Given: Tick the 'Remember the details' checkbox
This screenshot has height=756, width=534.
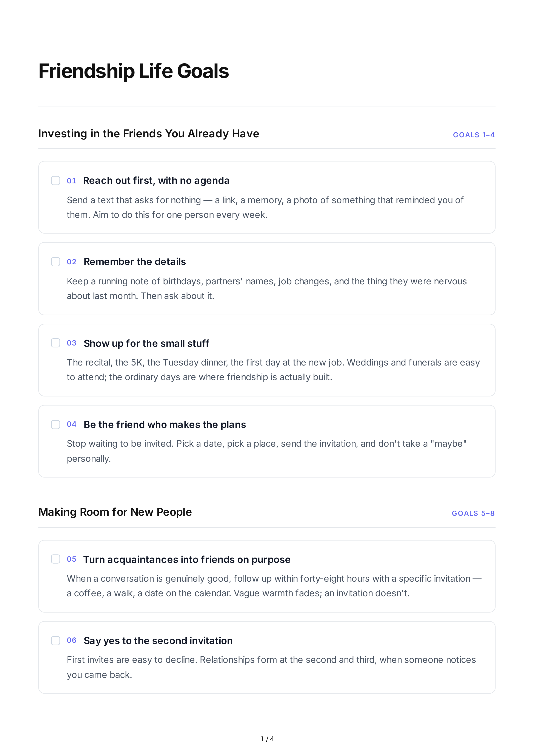Looking at the screenshot, I should [56, 262].
